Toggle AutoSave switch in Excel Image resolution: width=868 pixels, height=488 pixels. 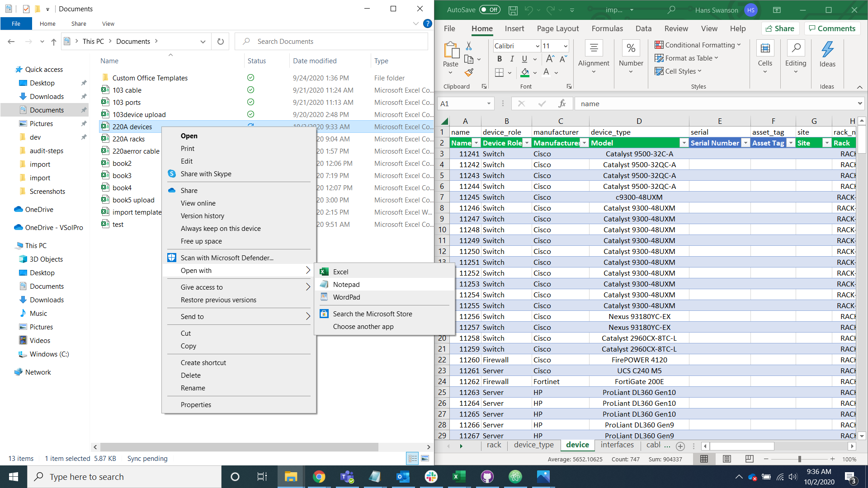490,9
